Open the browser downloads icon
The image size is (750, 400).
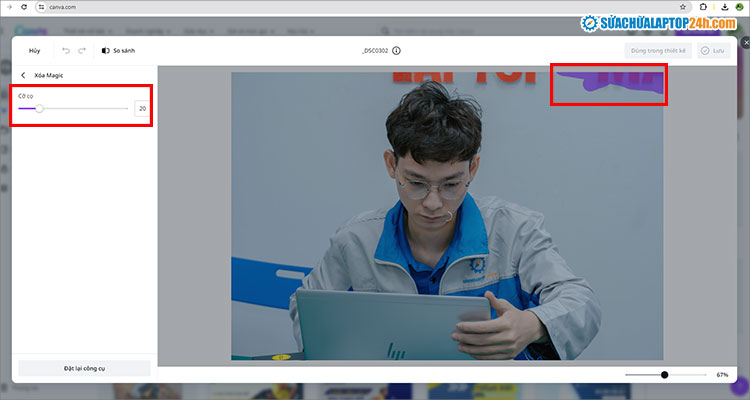coord(723,7)
